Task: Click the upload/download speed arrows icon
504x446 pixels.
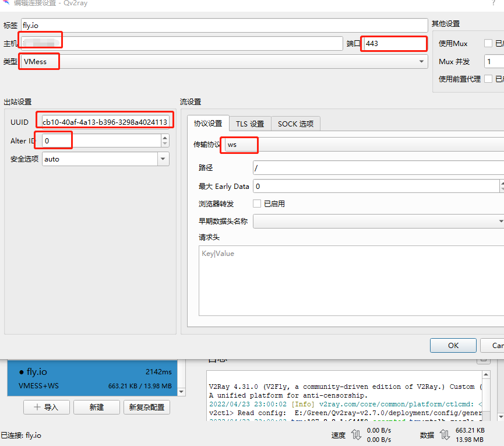Action: click(x=355, y=435)
